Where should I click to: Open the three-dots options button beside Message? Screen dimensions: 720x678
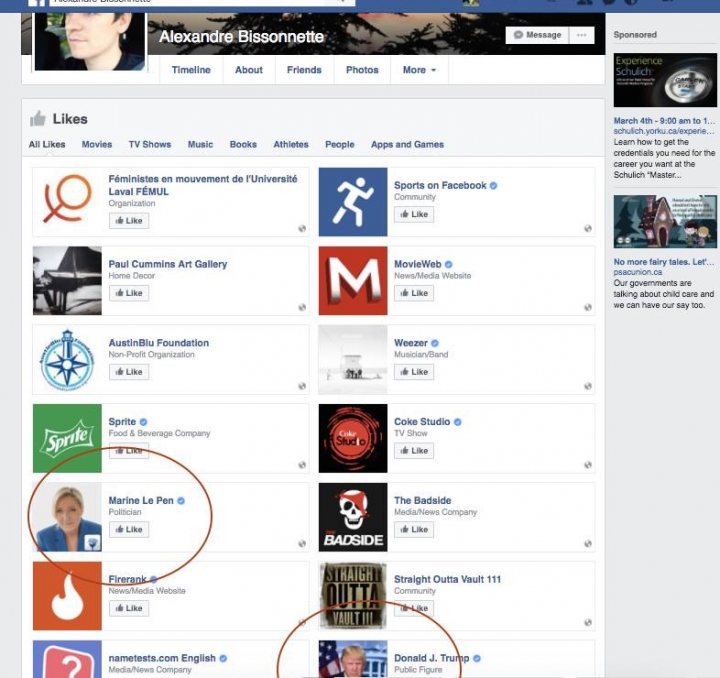(x=581, y=35)
